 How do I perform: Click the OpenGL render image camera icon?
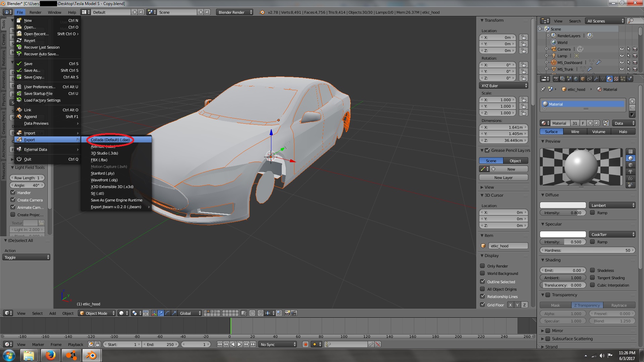287,313
